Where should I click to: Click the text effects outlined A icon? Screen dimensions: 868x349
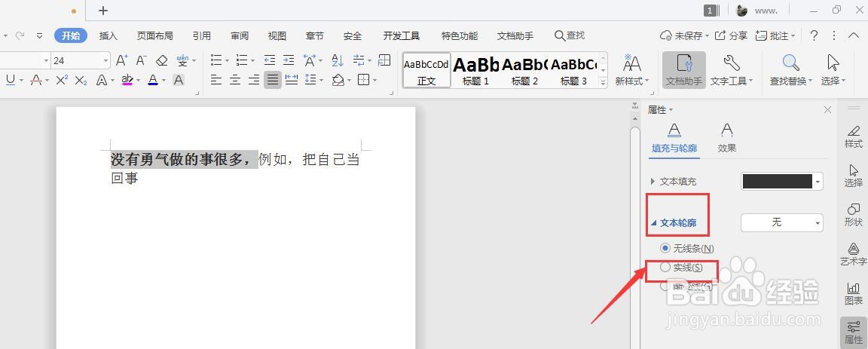pos(101,81)
